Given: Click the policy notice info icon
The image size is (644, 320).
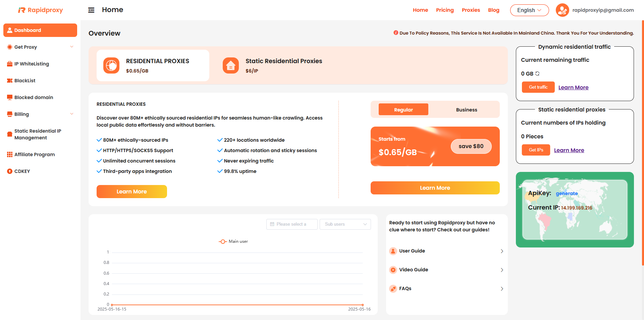Looking at the screenshot, I should click(396, 33).
